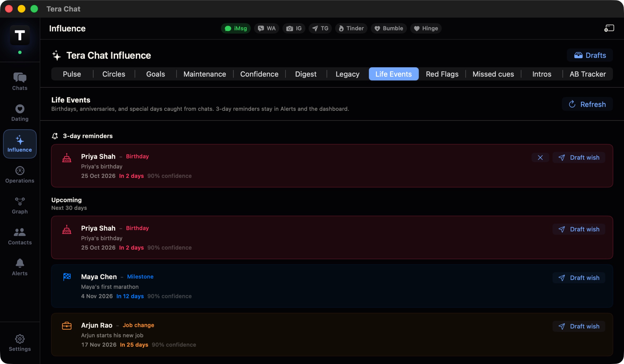Screen dimensions: 624x364
Task: Switch to the Red Flags tab
Action: 442,74
